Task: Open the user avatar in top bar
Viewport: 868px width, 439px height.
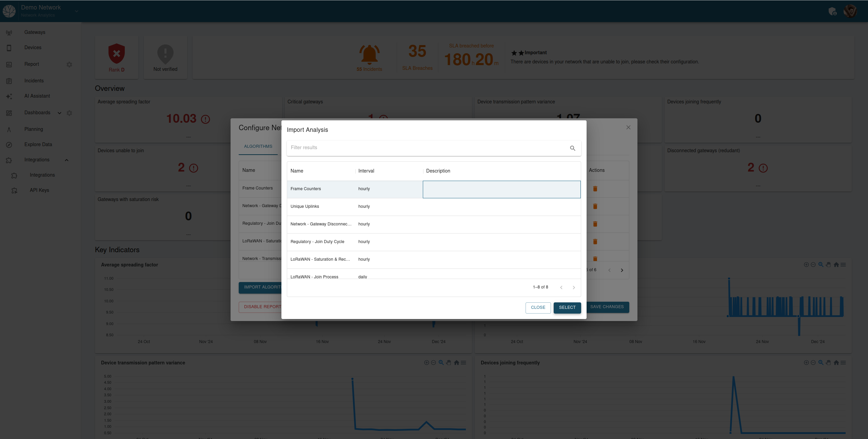Action: click(x=850, y=11)
